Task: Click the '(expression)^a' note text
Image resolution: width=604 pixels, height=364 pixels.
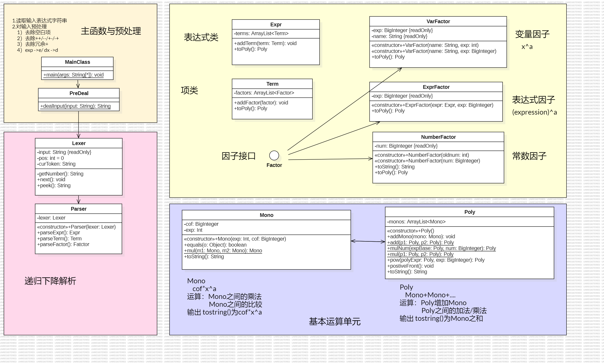Action: [534, 112]
